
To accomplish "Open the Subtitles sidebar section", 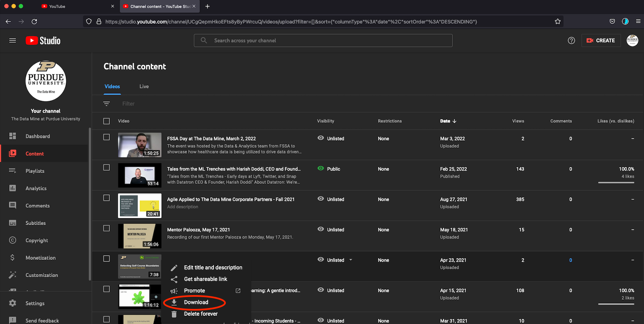I will [36, 223].
